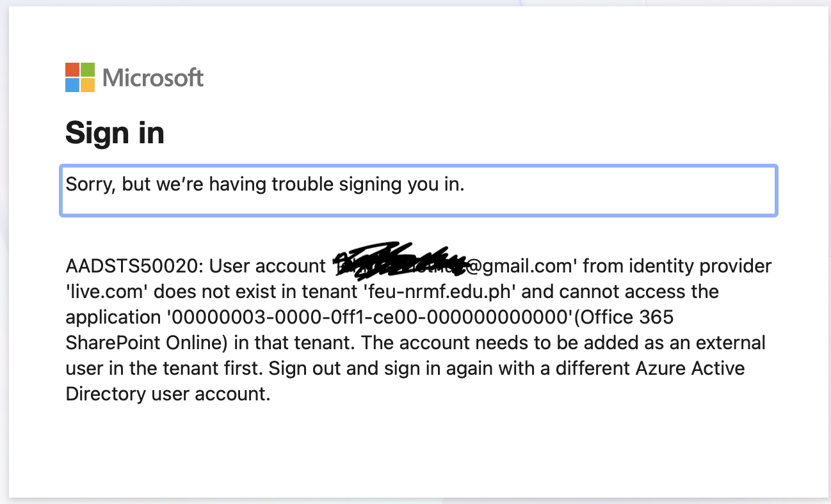
Task: Click the Sign in heading
Action: point(115,132)
